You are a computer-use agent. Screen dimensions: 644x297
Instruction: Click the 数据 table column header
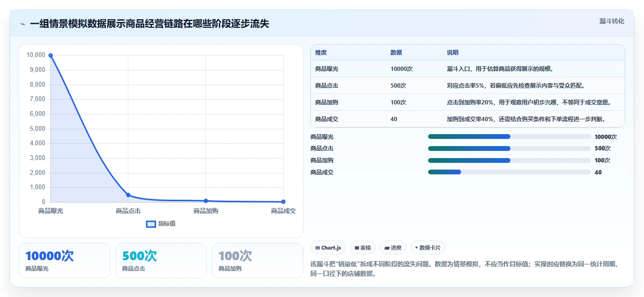(396, 53)
